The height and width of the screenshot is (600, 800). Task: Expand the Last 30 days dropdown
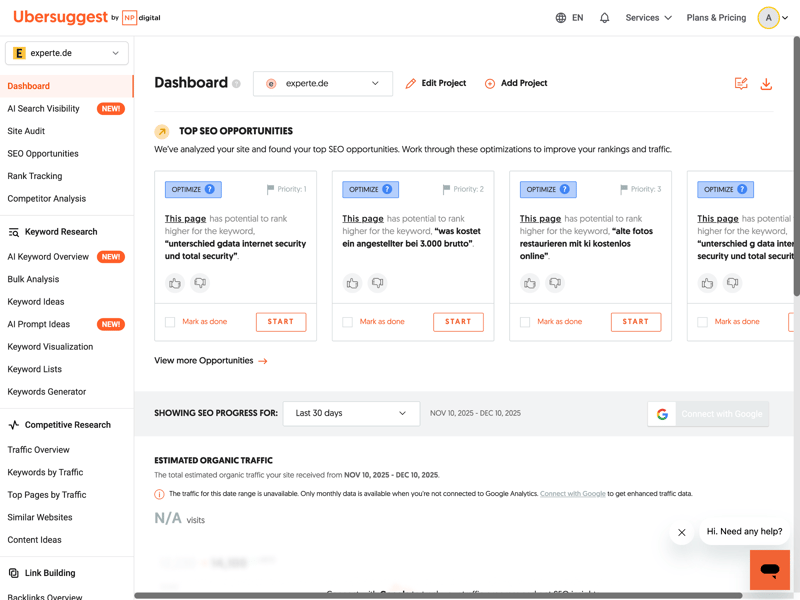click(x=351, y=413)
